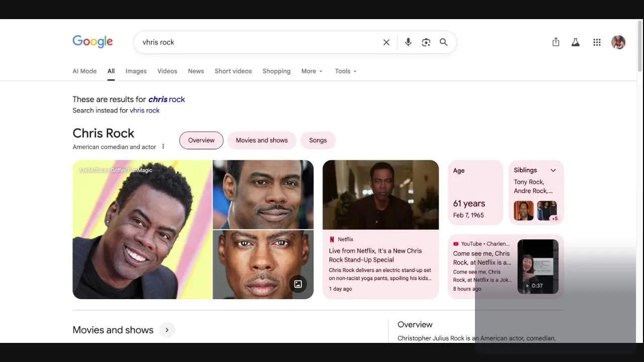Expand the Siblings card chevron
The width and height of the screenshot is (644, 362).
click(x=553, y=170)
